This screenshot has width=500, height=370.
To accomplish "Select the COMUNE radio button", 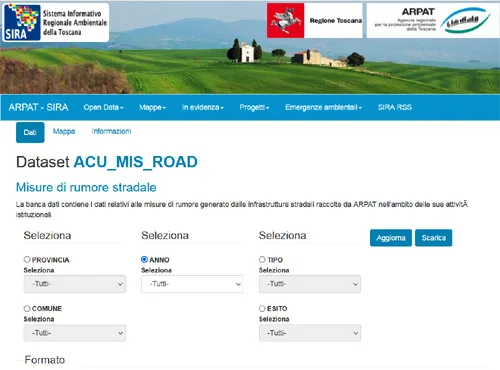I will [27, 308].
